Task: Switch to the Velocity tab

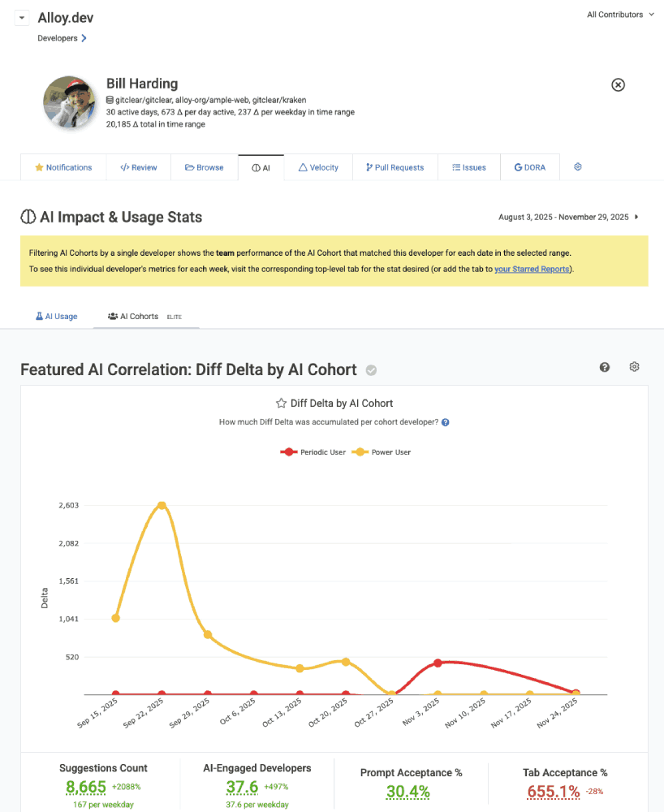Action: (318, 167)
